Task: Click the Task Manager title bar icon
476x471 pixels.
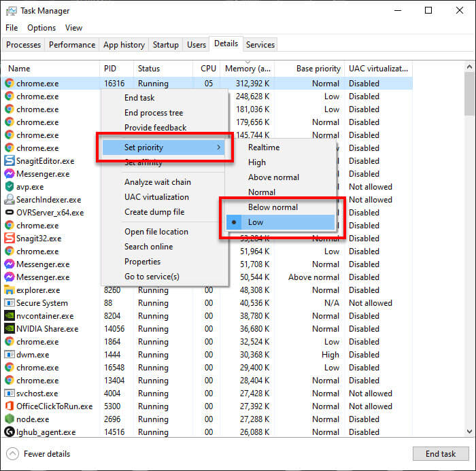Action: pyautogui.click(x=12, y=11)
